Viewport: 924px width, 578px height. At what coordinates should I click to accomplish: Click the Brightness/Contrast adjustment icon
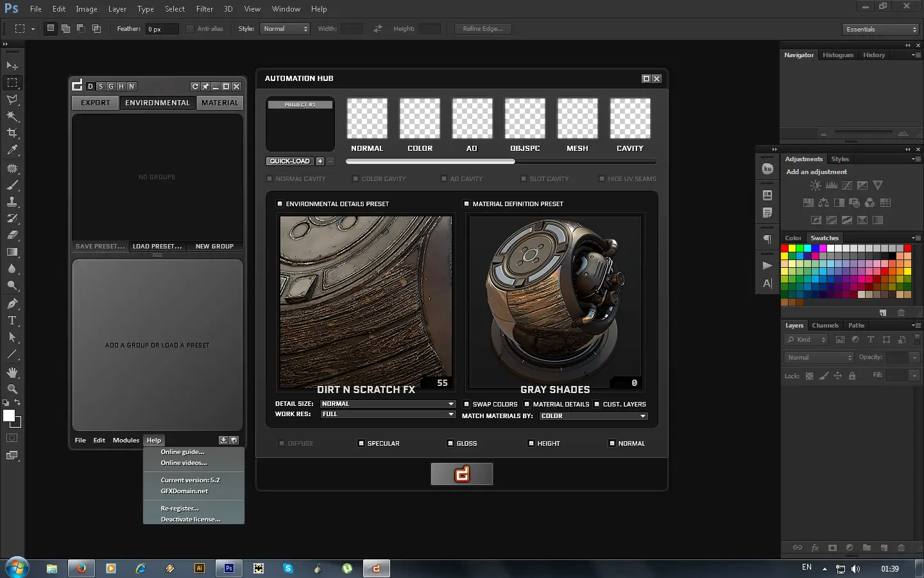point(816,185)
